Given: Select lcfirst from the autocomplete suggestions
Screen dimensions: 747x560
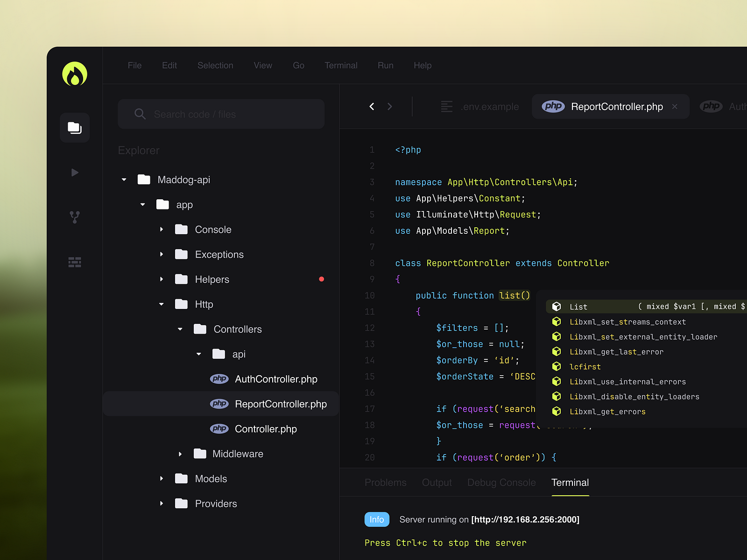Looking at the screenshot, I should pos(585,366).
